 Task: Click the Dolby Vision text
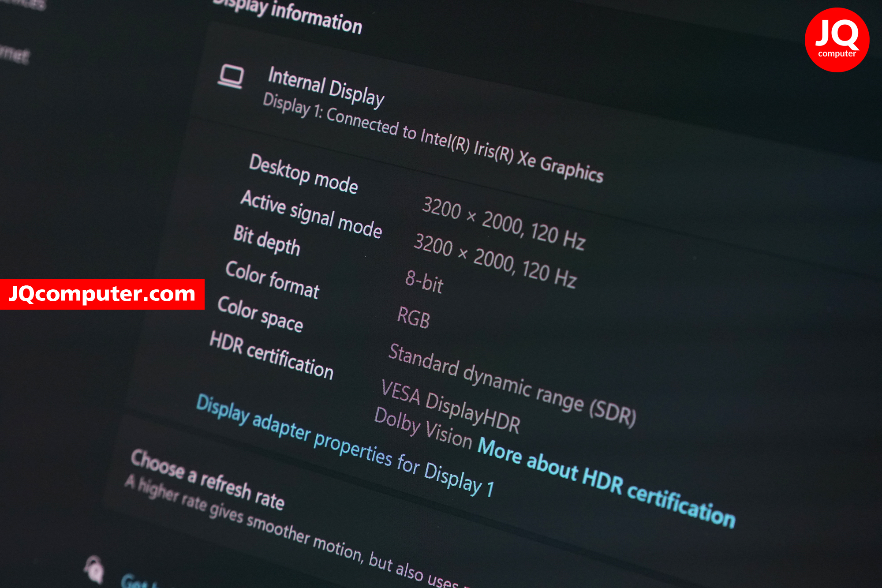coord(423,427)
